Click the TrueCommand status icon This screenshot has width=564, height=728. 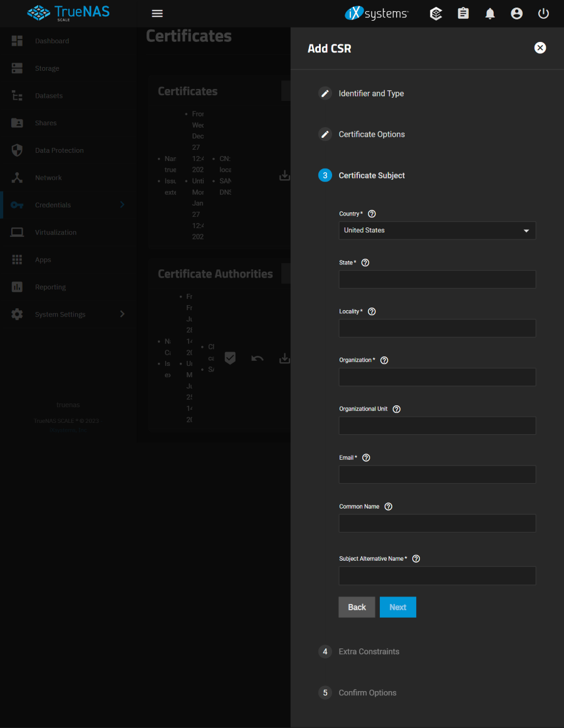[436, 14]
